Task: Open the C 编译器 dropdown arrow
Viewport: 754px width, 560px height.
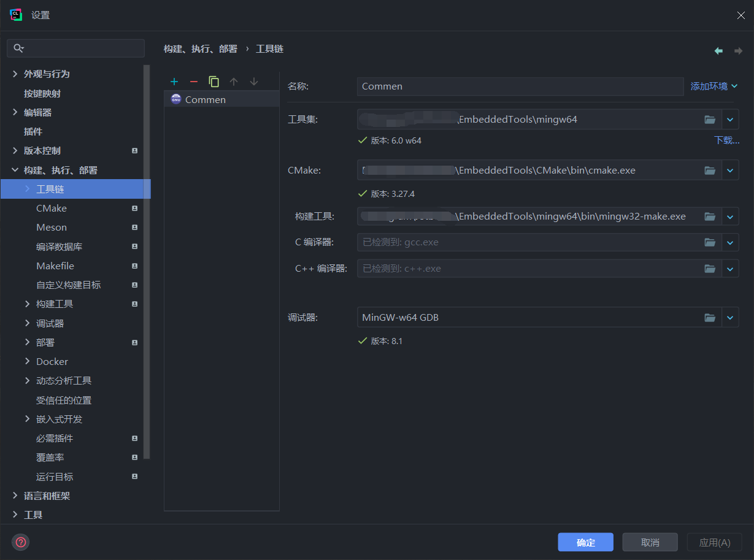Action: coord(730,242)
